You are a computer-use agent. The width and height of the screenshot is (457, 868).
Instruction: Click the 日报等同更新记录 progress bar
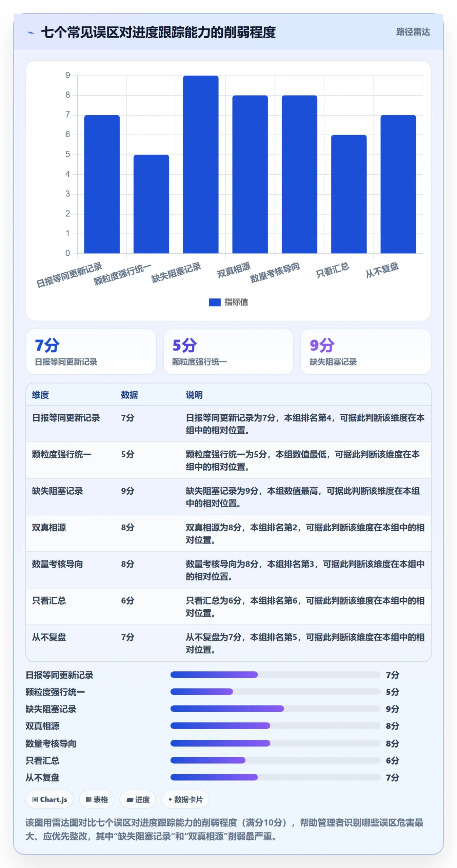(x=275, y=674)
